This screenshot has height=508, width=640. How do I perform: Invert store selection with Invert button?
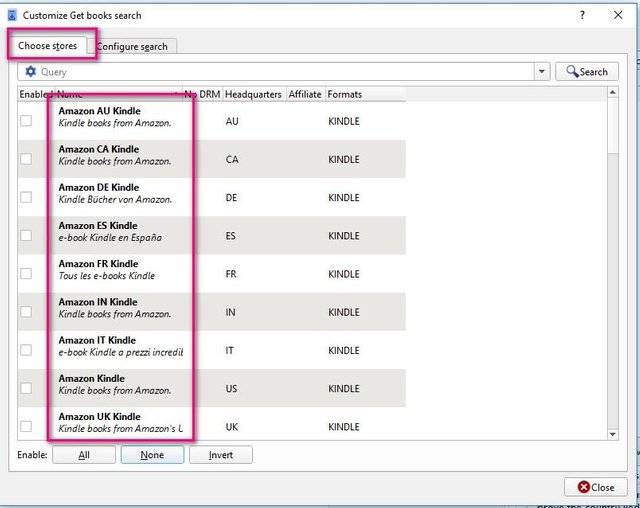(x=221, y=455)
